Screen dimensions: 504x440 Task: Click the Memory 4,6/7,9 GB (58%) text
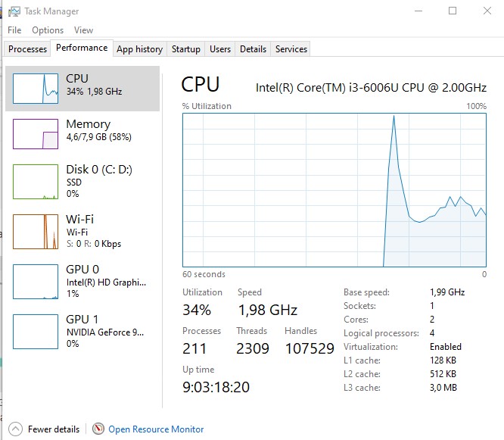click(99, 137)
